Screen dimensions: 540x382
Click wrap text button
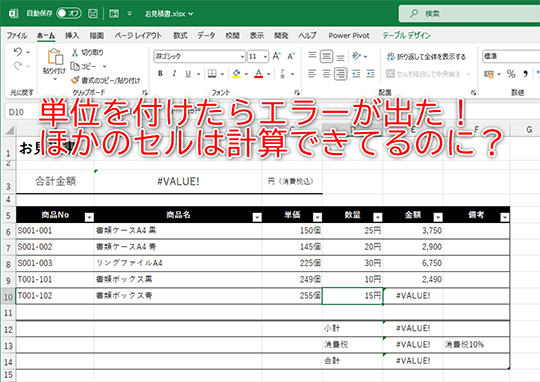click(x=426, y=56)
